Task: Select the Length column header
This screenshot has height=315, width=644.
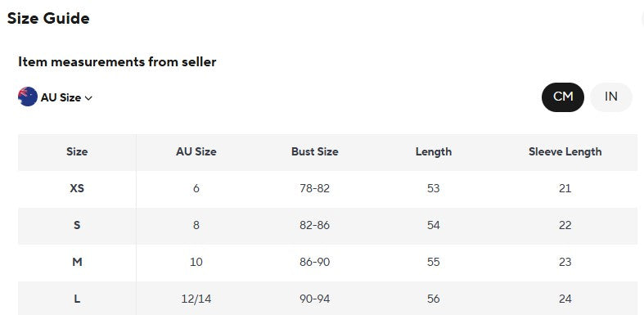Action: click(x=434, y=152)
